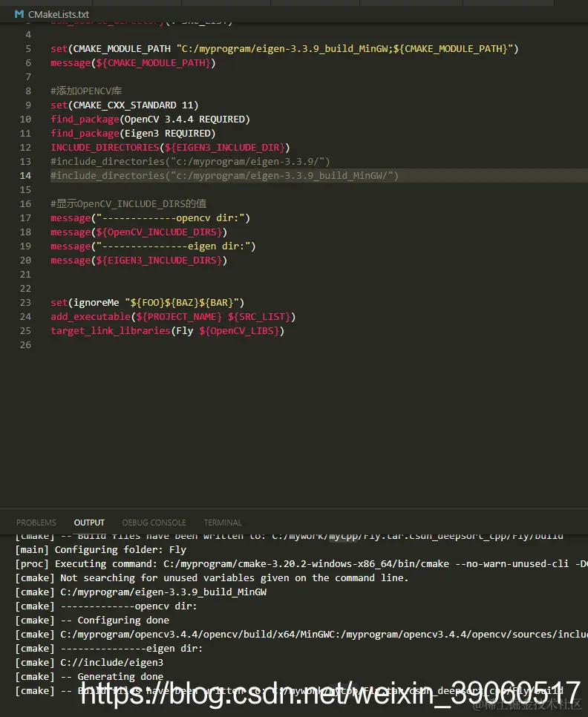Click the #显示OpenCV_INCLUDE_DIRS的值 comment
The image size is (588, 717).
pos(128,204)
